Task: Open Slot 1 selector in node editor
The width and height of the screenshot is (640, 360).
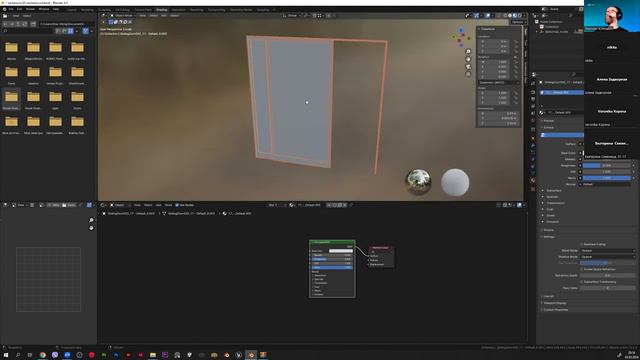Action: 276,205
